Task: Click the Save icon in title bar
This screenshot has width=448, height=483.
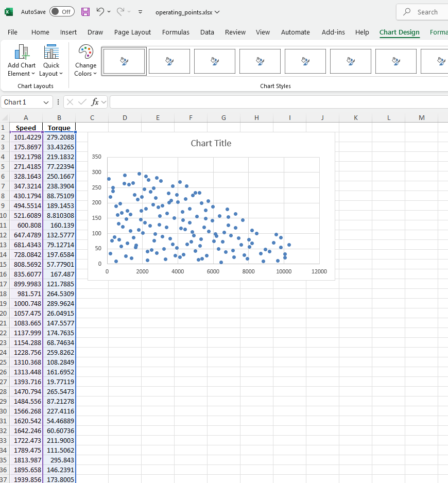Action: pyautogui.click(x=85, y=12)
